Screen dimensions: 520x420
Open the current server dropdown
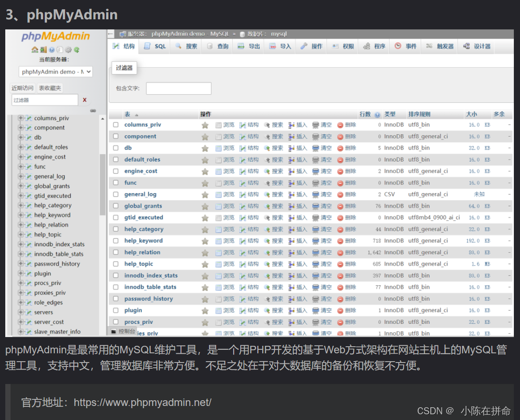pos(55,72)
